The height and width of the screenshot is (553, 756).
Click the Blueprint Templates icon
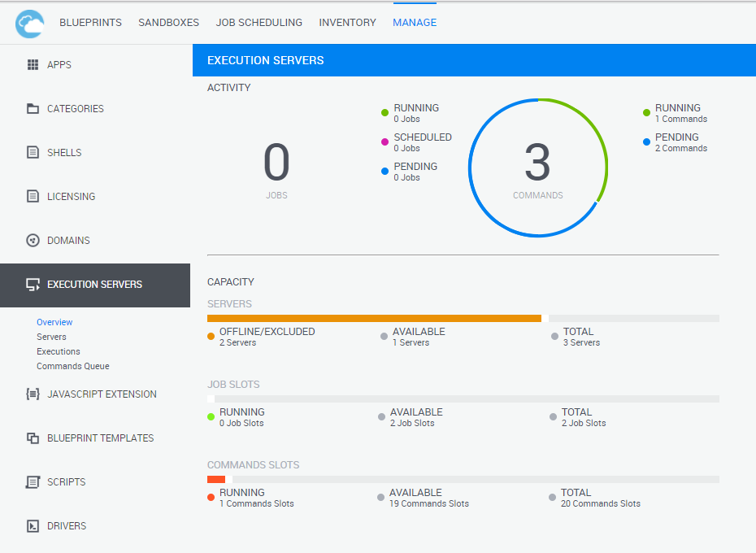pyautogui.click(x=33, y=438)
